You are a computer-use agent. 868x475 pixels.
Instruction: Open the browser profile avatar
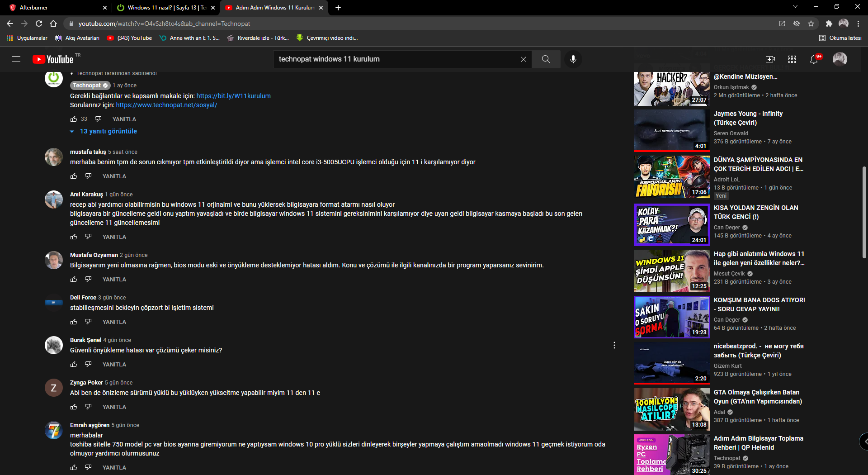pos(844,24)
